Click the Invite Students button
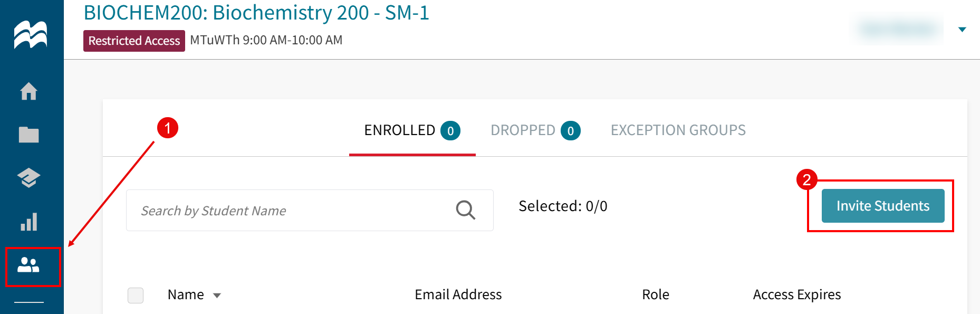This screenshot has height=314, width=980. (882, 206)
